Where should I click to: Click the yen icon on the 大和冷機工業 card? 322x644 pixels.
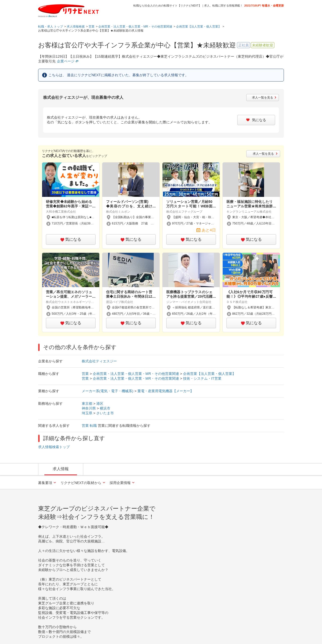click(48, 223)
